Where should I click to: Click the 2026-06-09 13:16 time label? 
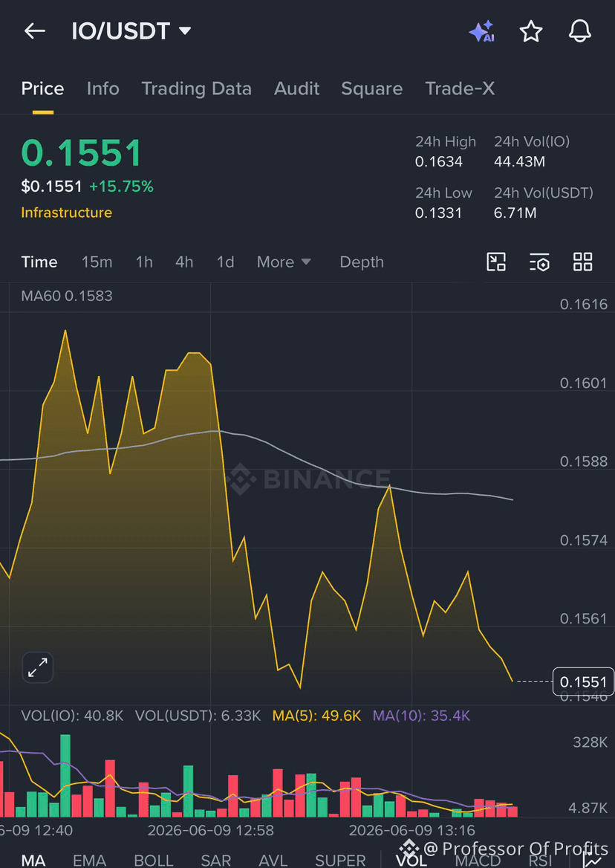coord(412,830)
